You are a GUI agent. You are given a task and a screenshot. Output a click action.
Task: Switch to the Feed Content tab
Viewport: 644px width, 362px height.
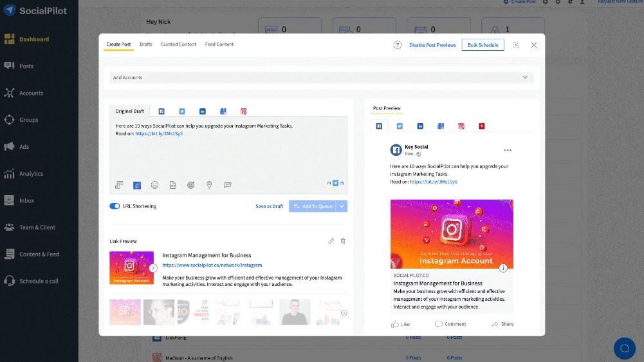tap(219, 44)
